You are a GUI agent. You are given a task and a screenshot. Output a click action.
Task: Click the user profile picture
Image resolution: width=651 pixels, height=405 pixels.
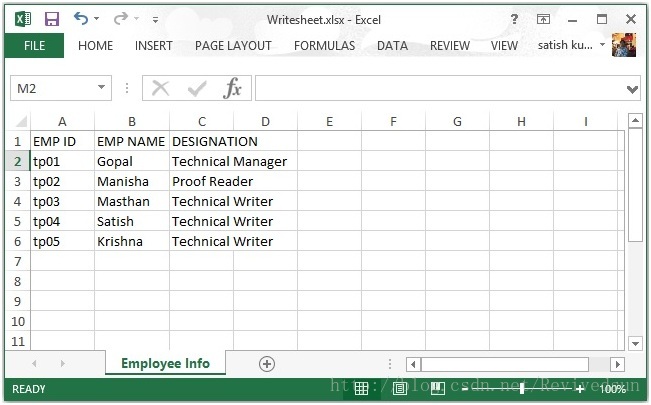624,45
